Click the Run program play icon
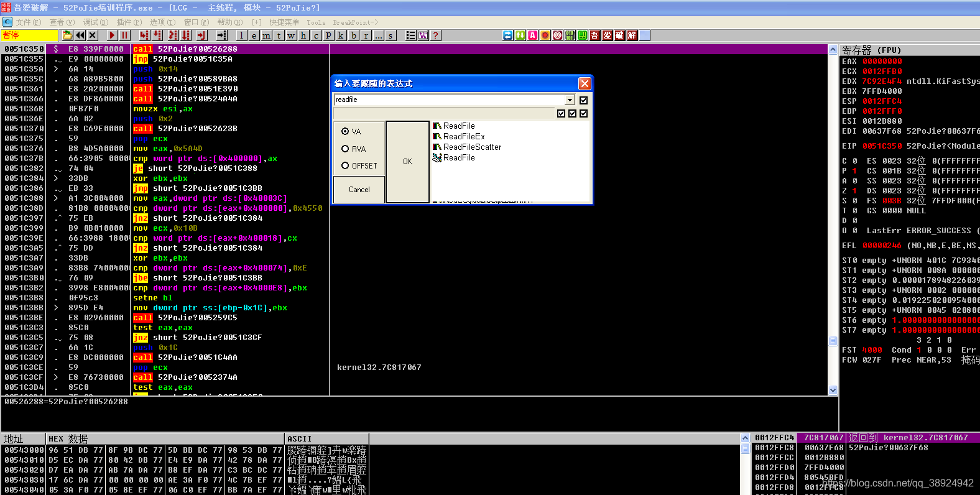Viewport: 980px width, 495px height. click(112, 35)
